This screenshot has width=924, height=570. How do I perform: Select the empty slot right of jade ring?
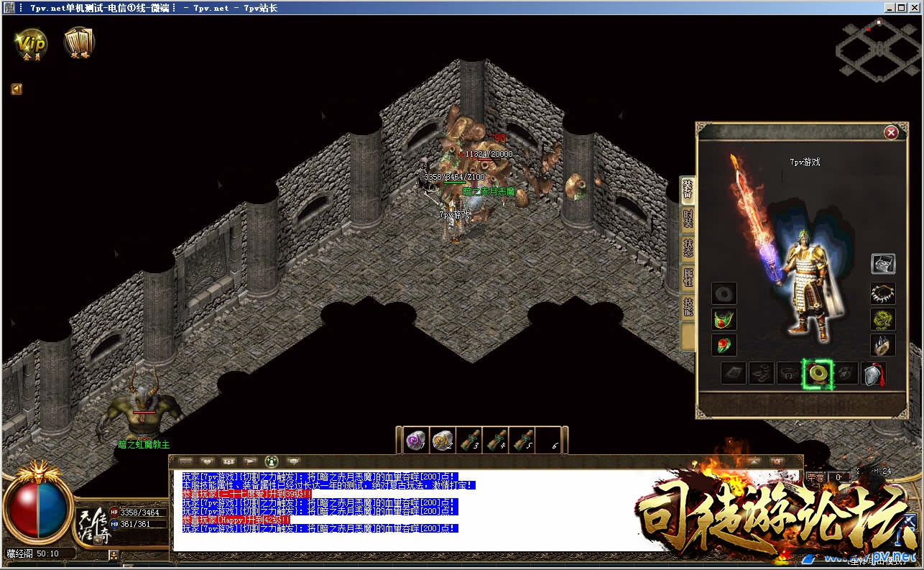tap(846, 373)
